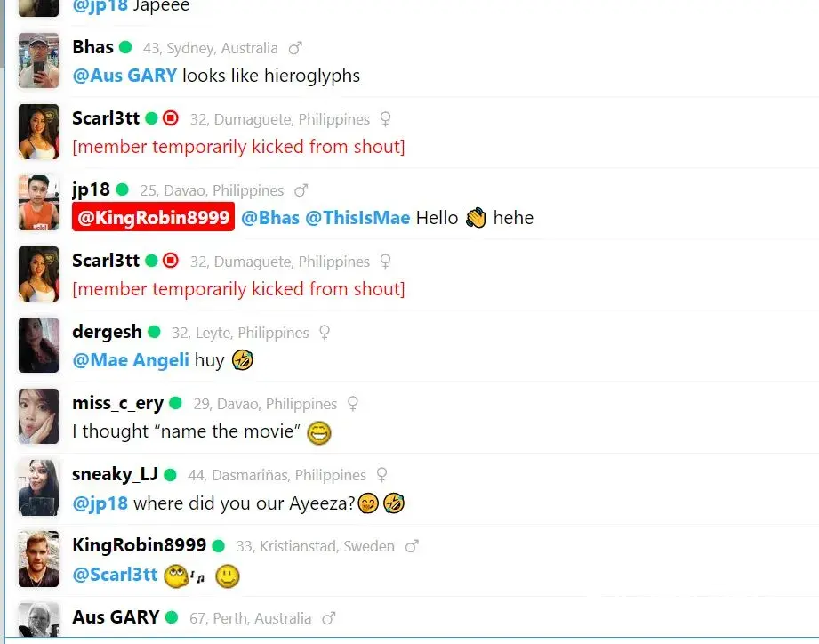819x644 pixels.
Task: Click the highlighted @KingRobin8999 mention
Action: pos(154,217)
